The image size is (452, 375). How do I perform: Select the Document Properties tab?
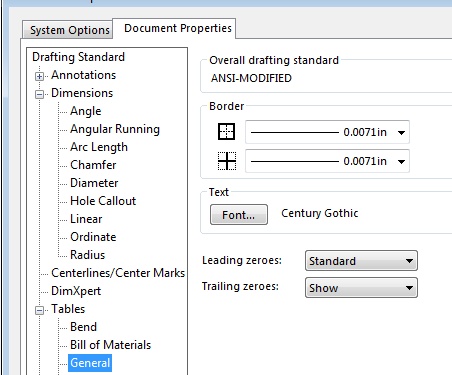tap(178, 28)
